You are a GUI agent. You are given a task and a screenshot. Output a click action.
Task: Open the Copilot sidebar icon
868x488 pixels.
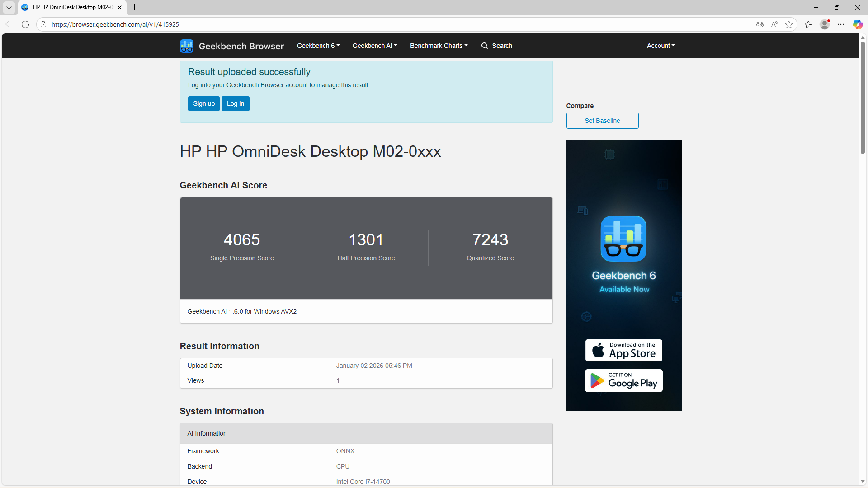coord(857,24)
